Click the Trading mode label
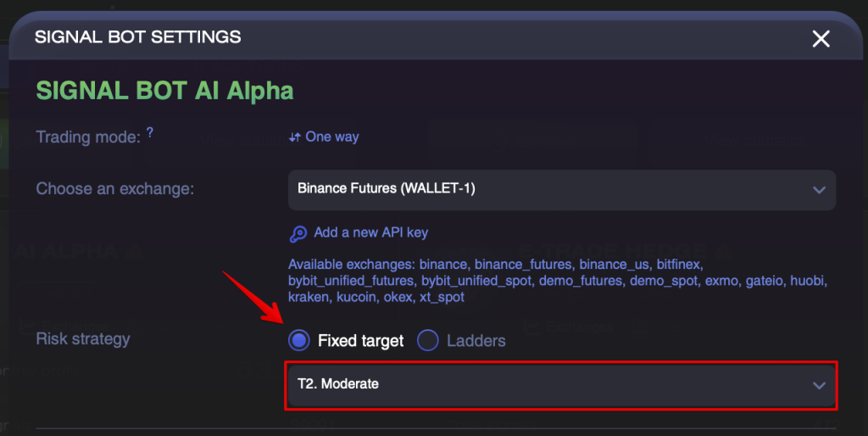The width and height of the screenshot is (868, 436). 88,137
